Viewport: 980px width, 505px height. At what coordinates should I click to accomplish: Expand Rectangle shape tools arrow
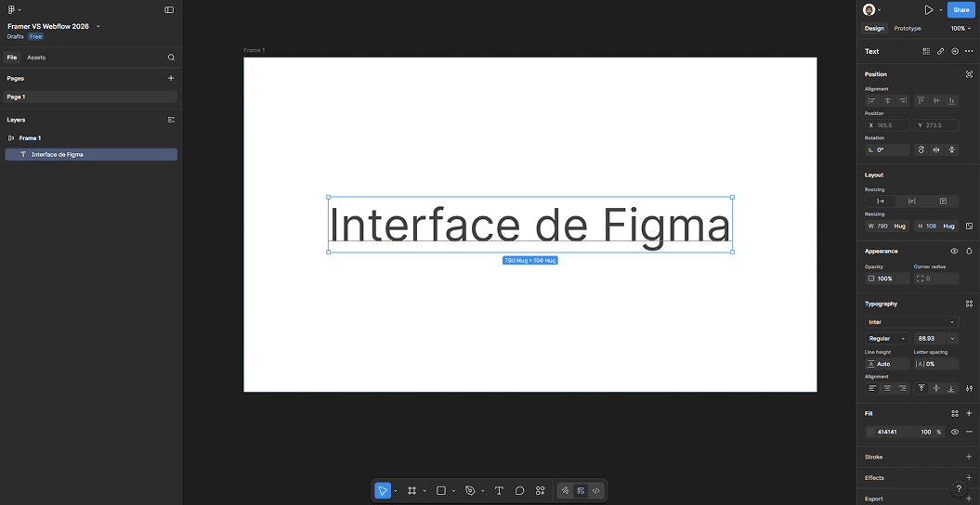[453, 491]
